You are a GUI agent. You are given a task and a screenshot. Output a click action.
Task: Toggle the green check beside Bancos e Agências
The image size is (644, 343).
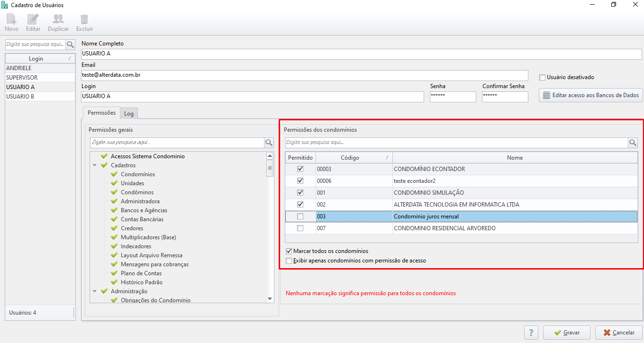click(x=114, y=210)
